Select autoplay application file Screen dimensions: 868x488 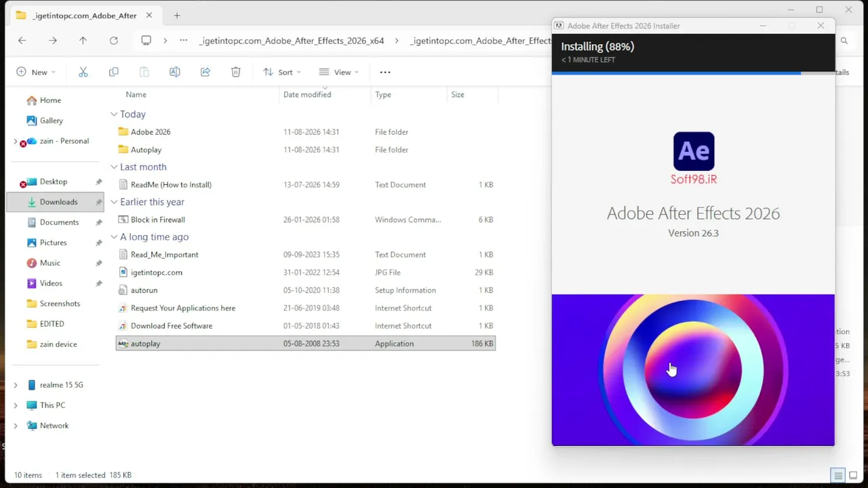306,344
